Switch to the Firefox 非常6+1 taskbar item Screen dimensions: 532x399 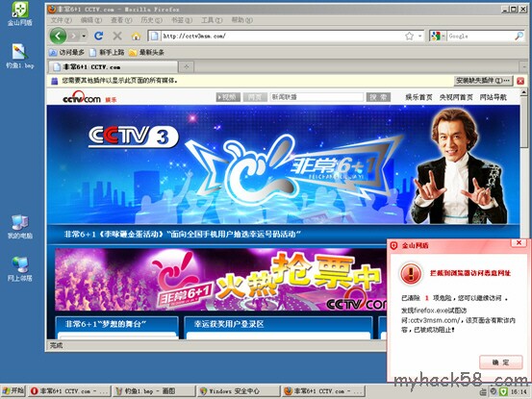(323, 391)
